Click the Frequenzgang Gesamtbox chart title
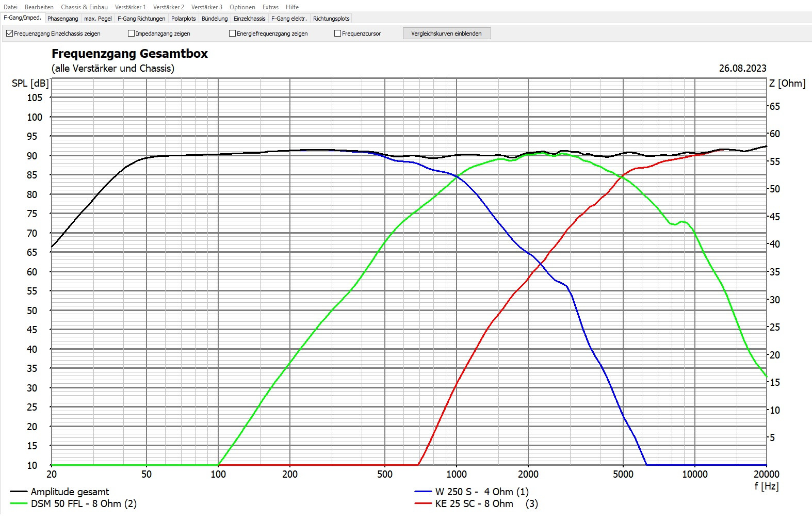The height and width of the screenshot is (521, 812). (x=129, y=54)
